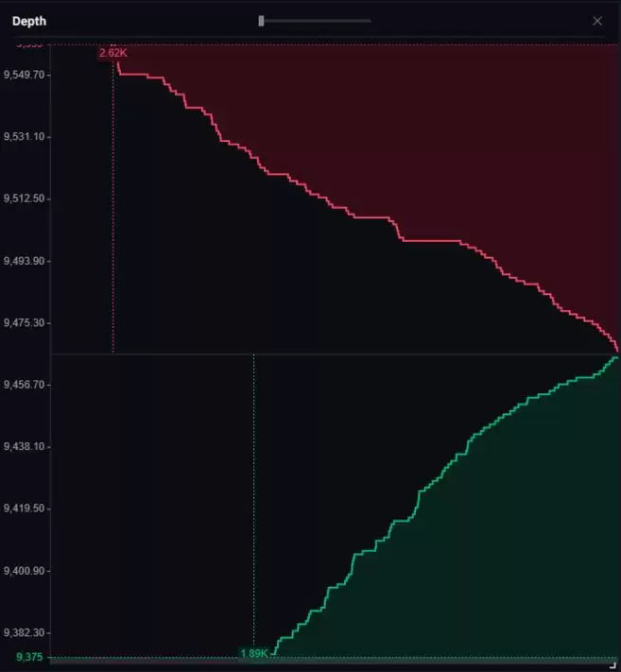The image size is (621, 672).
Task: Click the resize handle in the panel corner
Action: pyautogui.click(x=614, y=665)
